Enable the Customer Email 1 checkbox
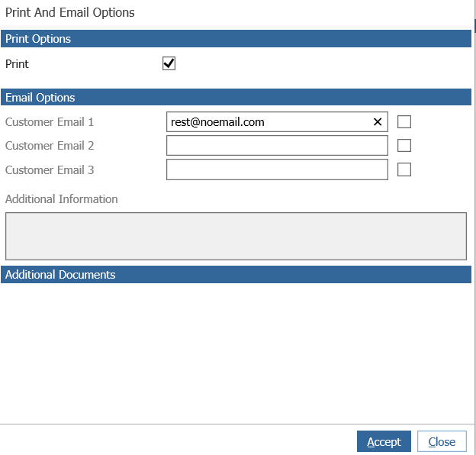Screen dimensions: 476x455 (404, 122)
